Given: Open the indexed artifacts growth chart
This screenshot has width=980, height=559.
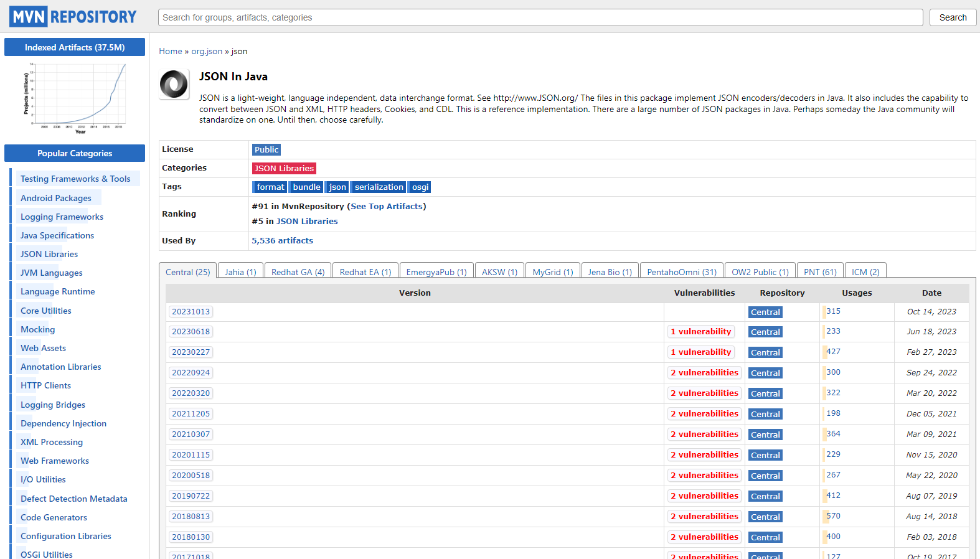Looking at the screenshot, I should [x=75, y=97].
